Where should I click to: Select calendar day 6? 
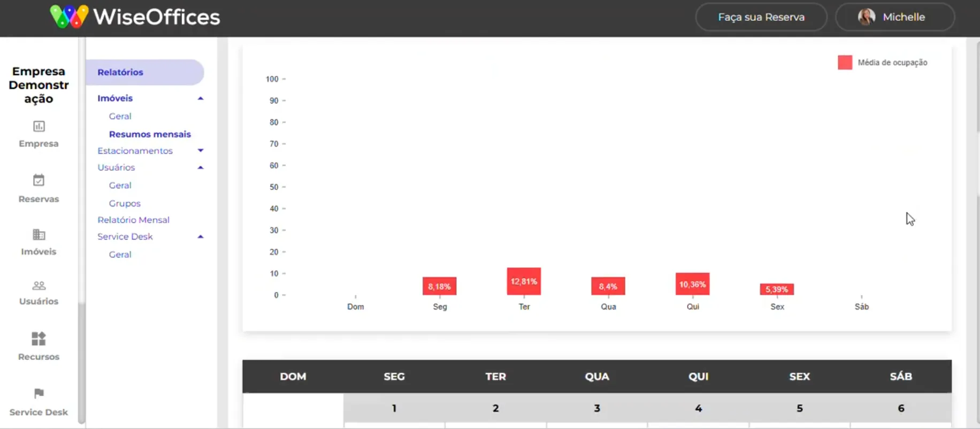point(901,409)
